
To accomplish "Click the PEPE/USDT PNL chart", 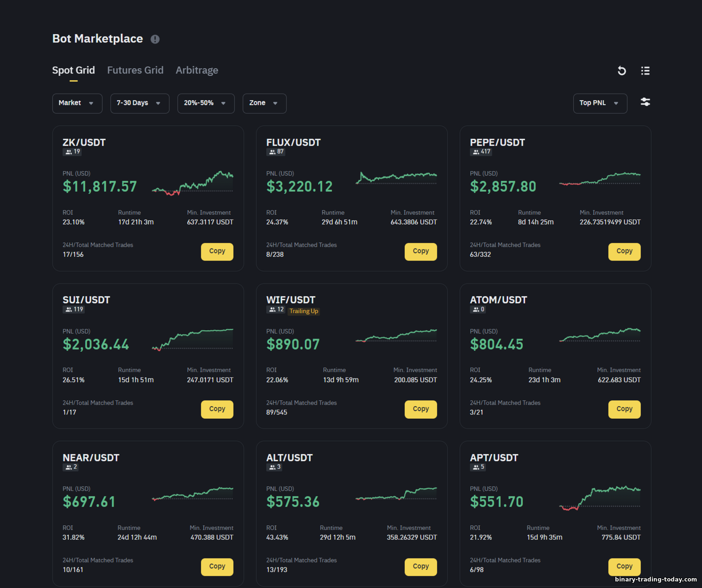I will pyautogui.click(x=600, y=180).
